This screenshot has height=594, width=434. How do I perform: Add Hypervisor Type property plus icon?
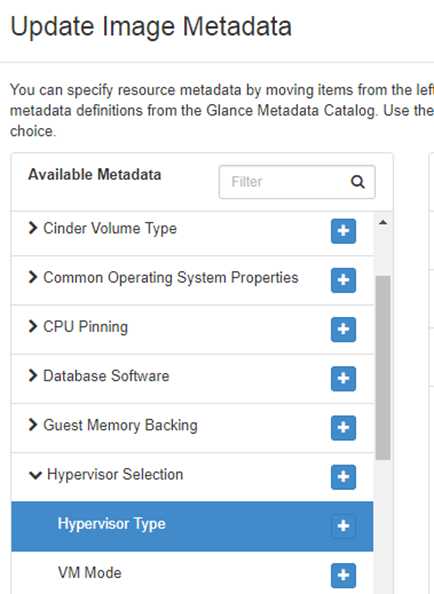pyautogui.click(x=343, y=526)
